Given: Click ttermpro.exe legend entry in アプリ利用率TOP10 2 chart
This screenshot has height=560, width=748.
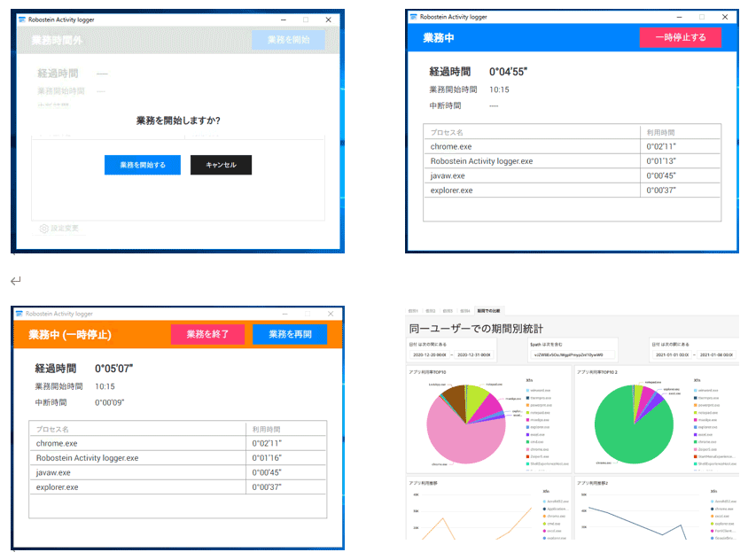Looking at the screenshot, I should (x=707, y=398).
